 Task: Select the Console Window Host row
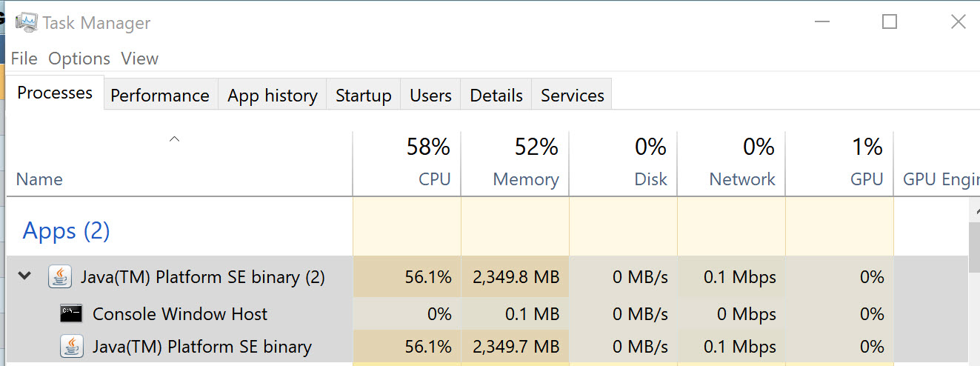[x=180, y=314]
